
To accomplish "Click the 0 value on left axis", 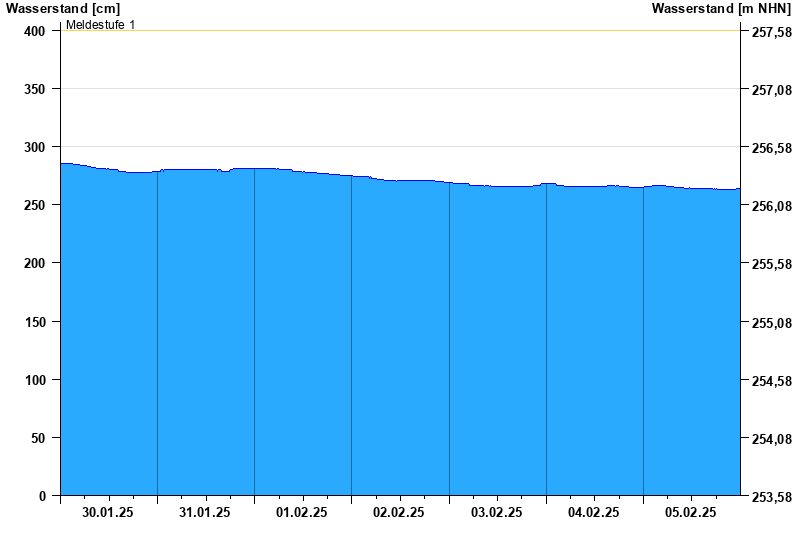I will [x=42, y=496].
